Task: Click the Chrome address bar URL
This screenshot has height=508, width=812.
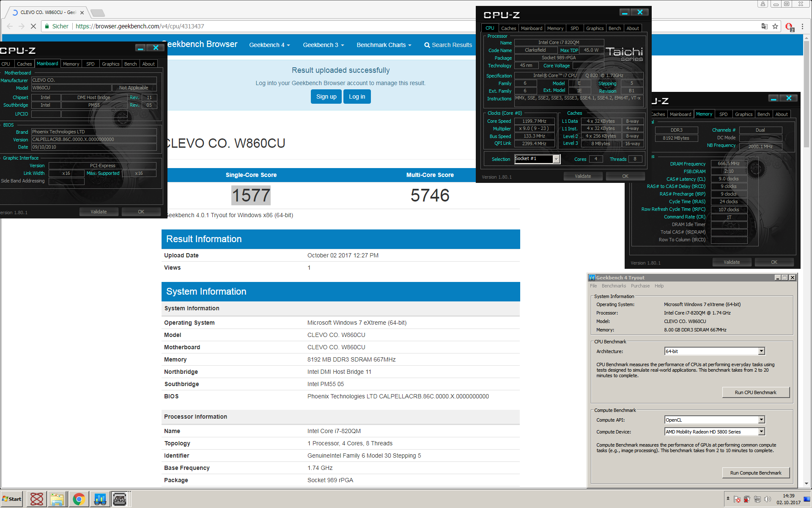Action: click(x=140, y=26)
